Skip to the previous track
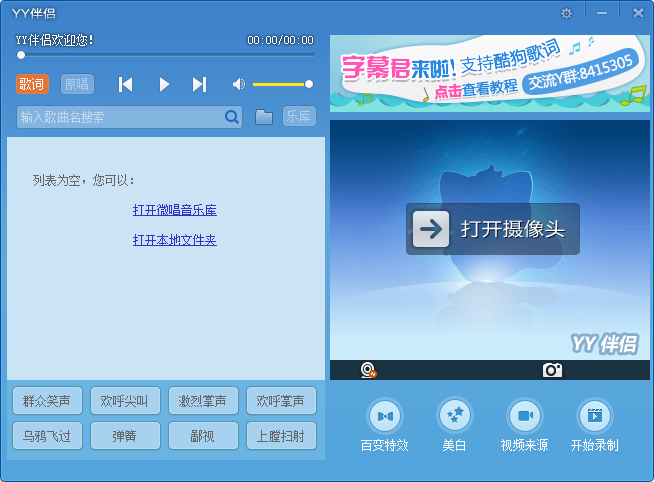 [x=126, y=85]
